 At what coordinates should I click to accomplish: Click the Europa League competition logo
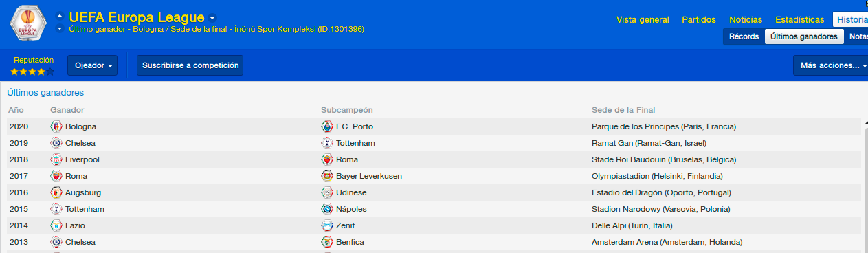click(x=28, y=24)
